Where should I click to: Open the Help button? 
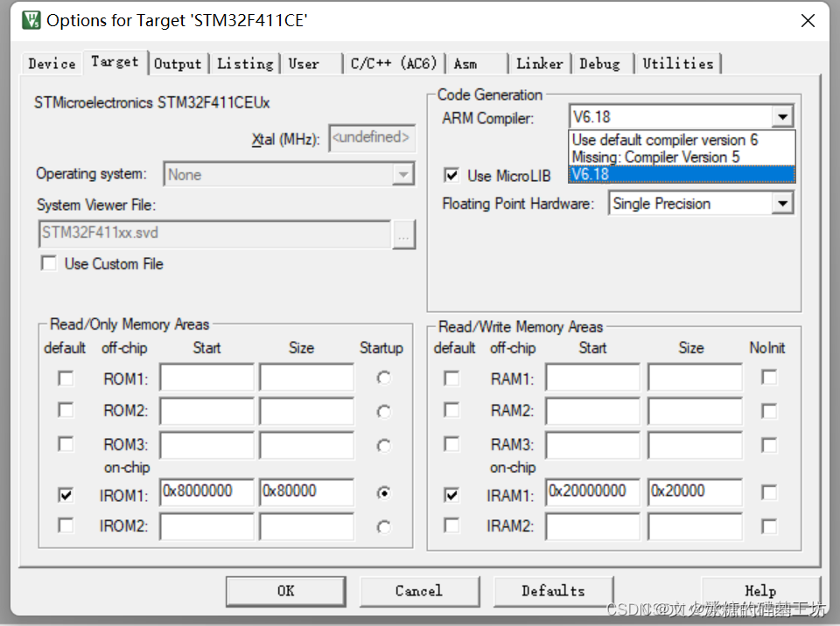[x=760, y=591]
